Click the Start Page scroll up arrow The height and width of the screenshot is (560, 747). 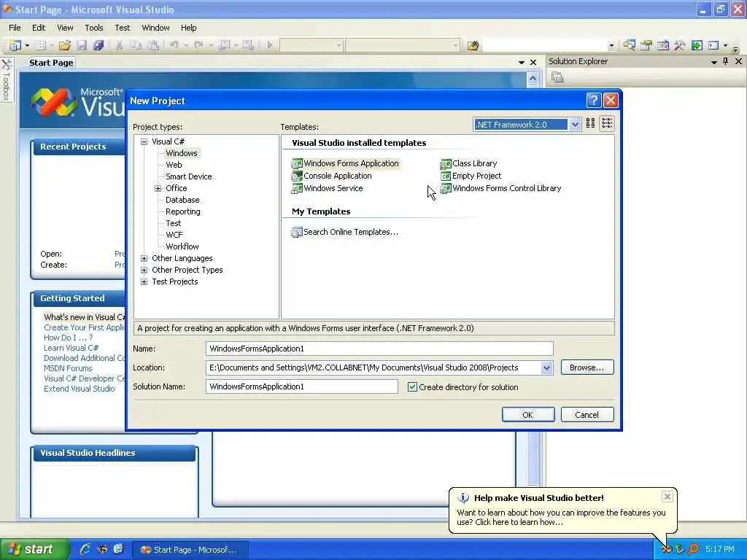tap(533, 79)
